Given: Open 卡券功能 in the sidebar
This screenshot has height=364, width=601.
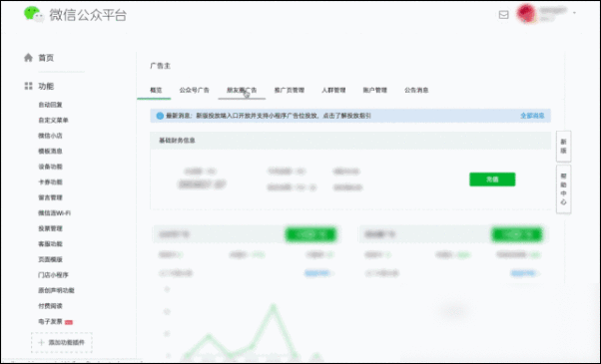Looking at the screenshot, I should (50, 182).
